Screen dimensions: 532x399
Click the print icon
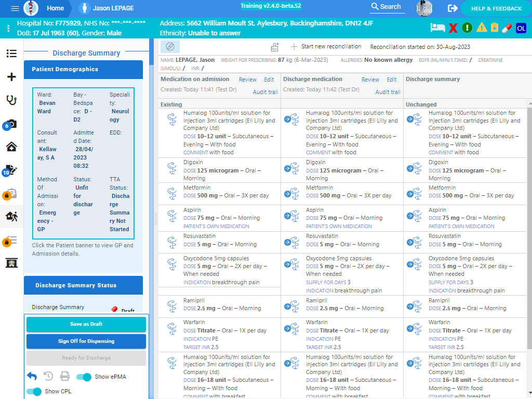[65, 376]
